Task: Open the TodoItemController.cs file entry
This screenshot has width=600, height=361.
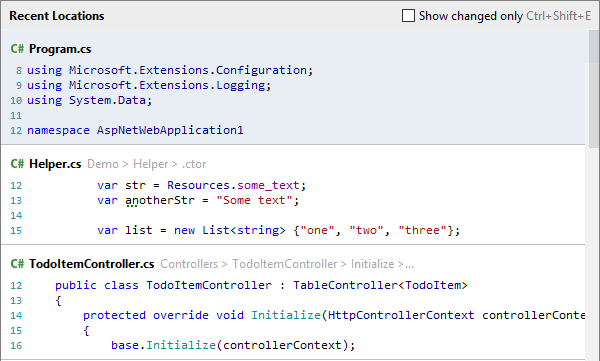Action: coord(92,264)
